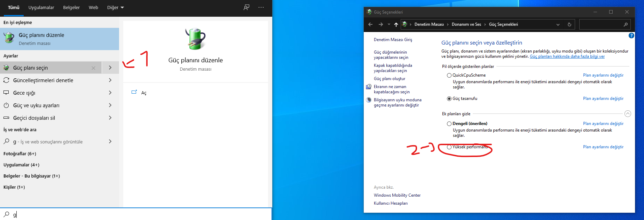Collapse the Ek planları gizle section
Viewport: 644px width, 220px height.
click(628, 114)
